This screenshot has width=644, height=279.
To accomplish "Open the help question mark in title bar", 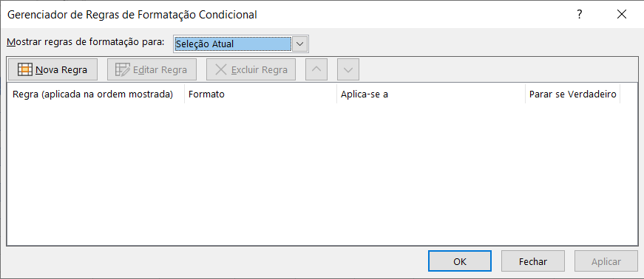I will [579, 15].
